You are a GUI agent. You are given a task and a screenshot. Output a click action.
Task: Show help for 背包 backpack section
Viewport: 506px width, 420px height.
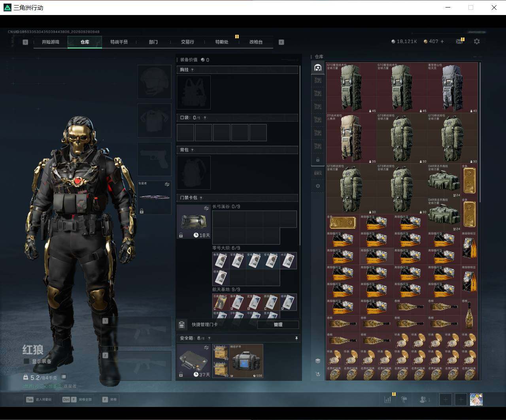pos(193,150)
